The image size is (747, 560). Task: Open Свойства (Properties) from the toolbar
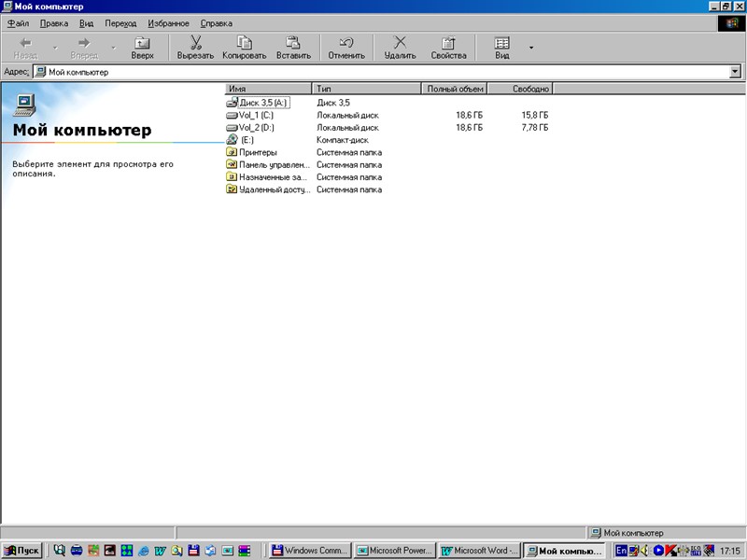pyautogui.click(x=448, y=47)
